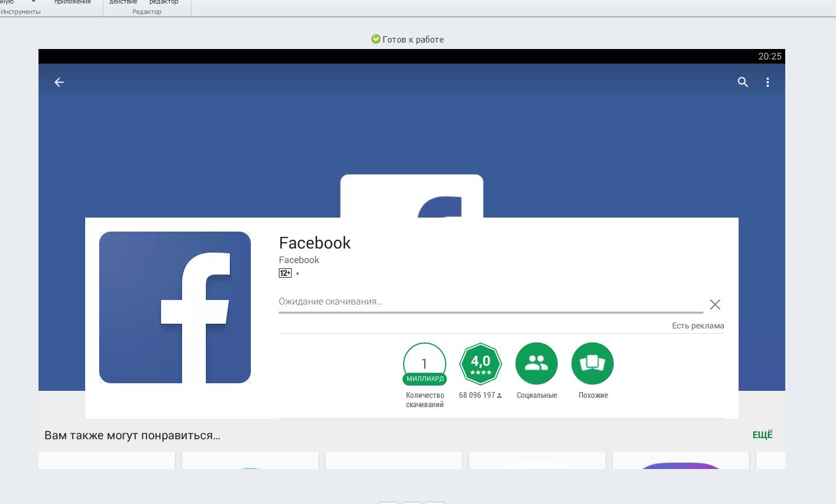Open the Социальные category icon
The width and height of the screenshot is (836, 504).
click(537, 363)
